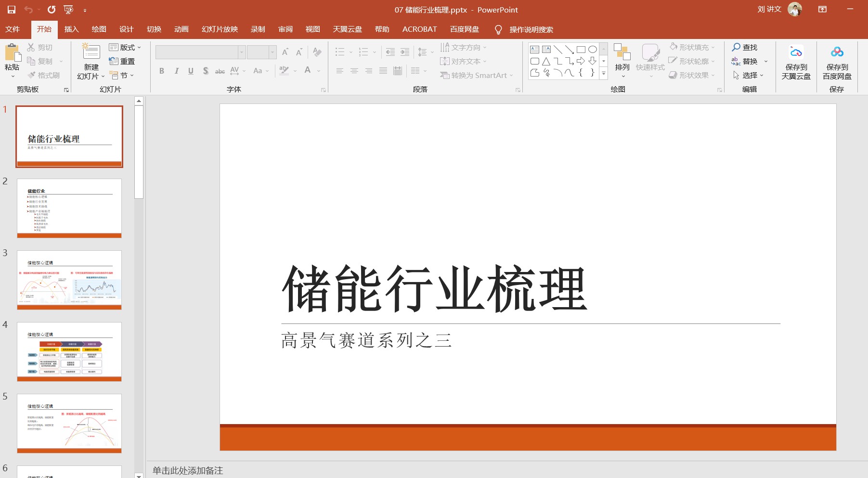Image resolution: width=868 pixels, height=478 pixels.
Task: Click Find (查找) button
Action: click(x=745, y=47)
